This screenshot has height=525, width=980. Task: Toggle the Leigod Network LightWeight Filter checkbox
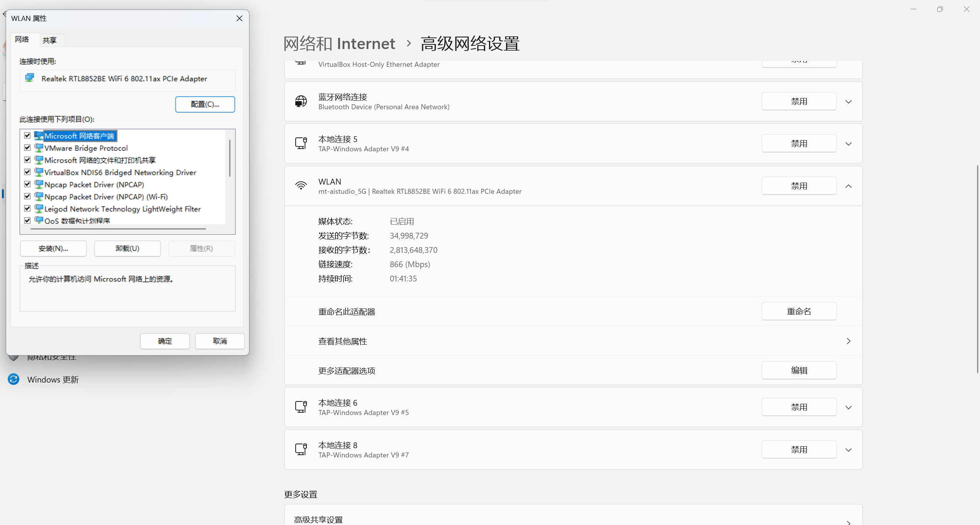pyautogui.click(x=27, y=208)
